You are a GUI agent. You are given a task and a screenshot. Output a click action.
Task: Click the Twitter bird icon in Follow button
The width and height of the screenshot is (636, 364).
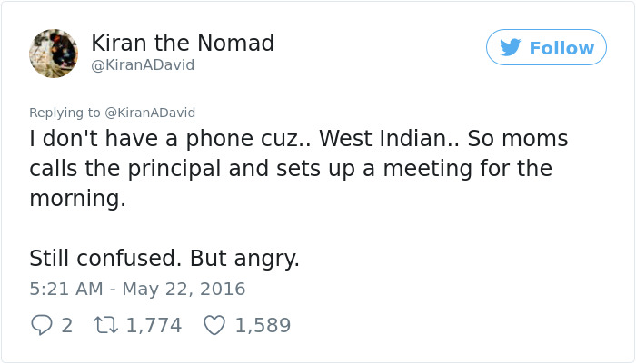pyautogui.click(x=510, y=47)
